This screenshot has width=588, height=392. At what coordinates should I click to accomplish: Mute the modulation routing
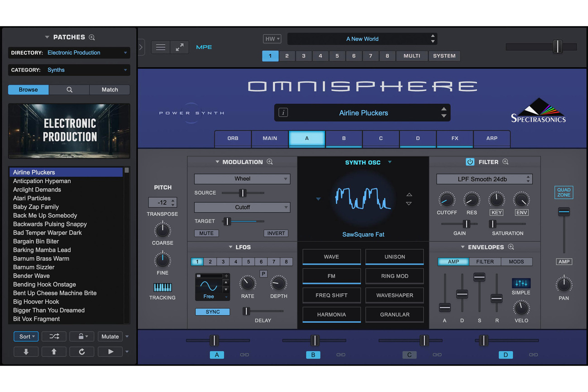[206, 233]
